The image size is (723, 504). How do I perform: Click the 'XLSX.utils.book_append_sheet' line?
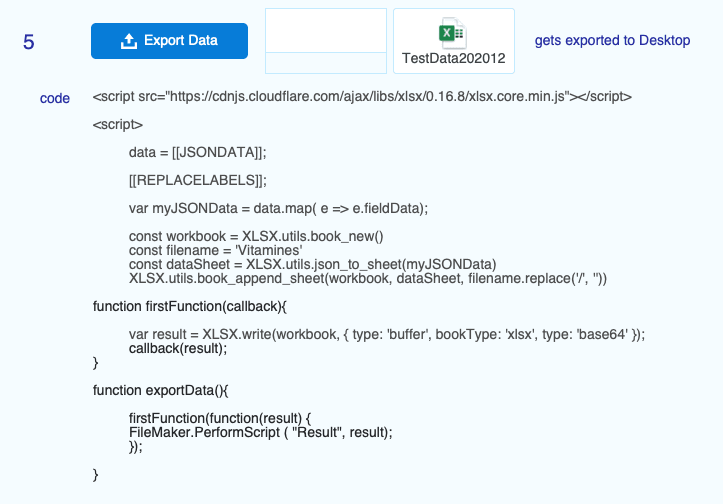click(367, 279)
